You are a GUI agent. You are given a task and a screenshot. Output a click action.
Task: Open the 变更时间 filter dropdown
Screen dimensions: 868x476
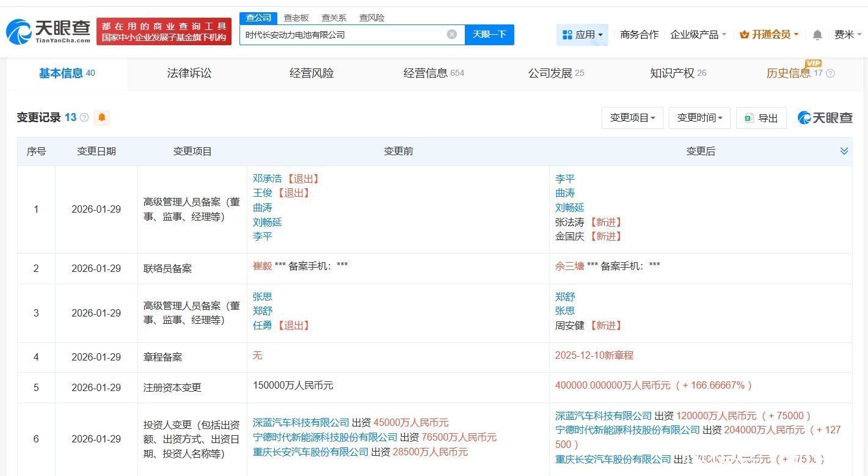click(699, 118)
